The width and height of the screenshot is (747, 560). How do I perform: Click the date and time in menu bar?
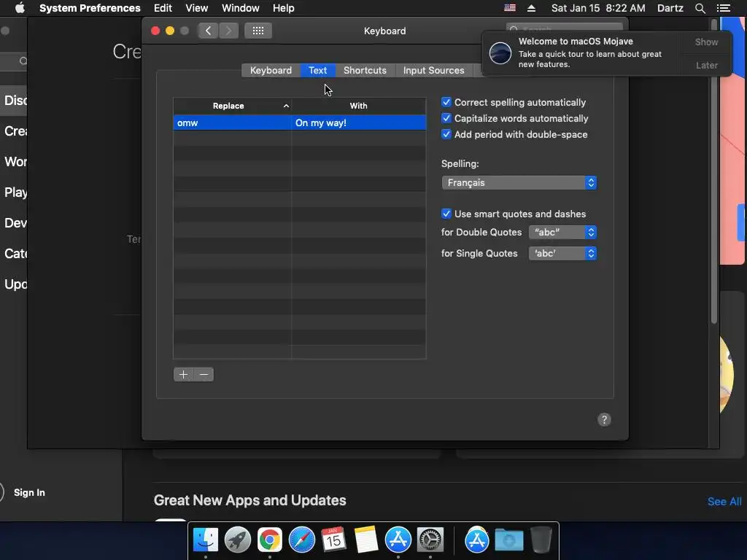(598, 8)
